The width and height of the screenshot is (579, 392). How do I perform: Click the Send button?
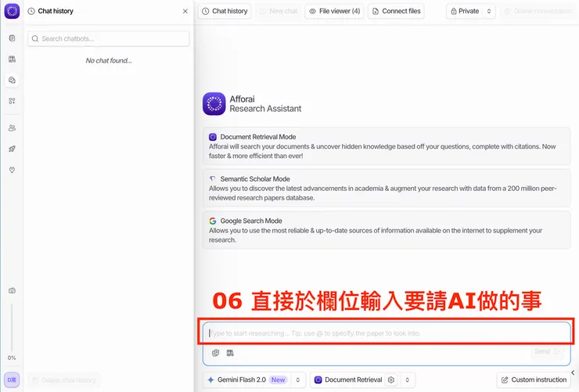(546, 351)
